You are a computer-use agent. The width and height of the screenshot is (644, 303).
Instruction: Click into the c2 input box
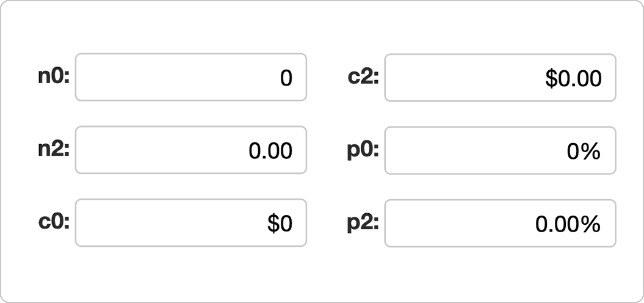pyautogui.click(x=500, y=78)
